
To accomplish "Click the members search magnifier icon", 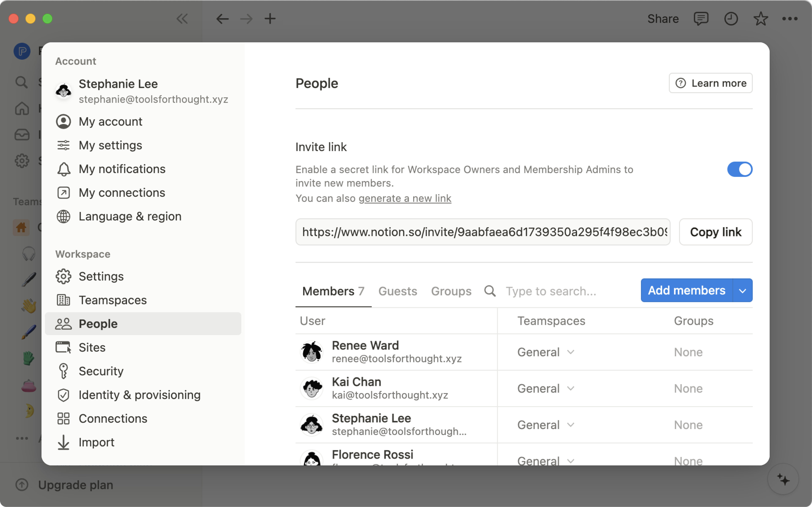I will click(490, 291).
